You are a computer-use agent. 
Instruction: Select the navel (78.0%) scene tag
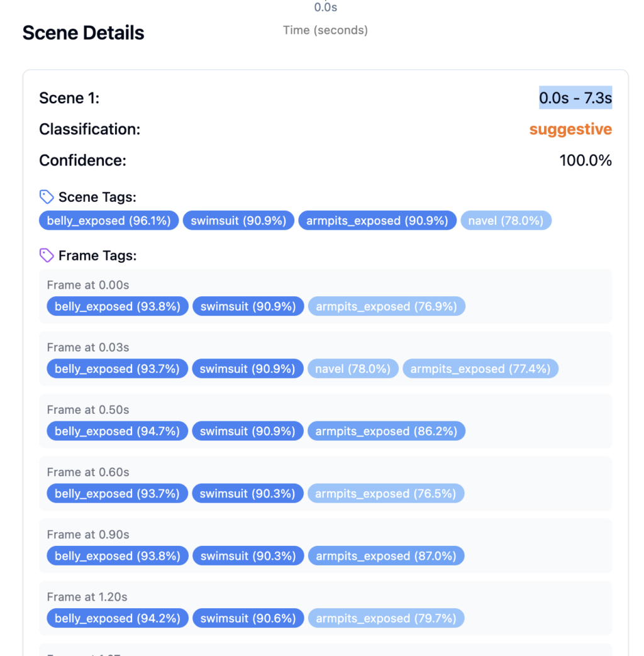(506, 220)
